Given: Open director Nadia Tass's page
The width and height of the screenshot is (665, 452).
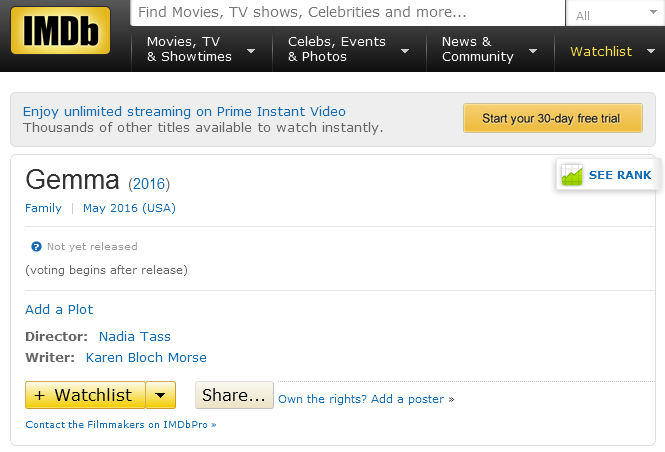Looking at the screenshot, I should click(x=134, y=337).
